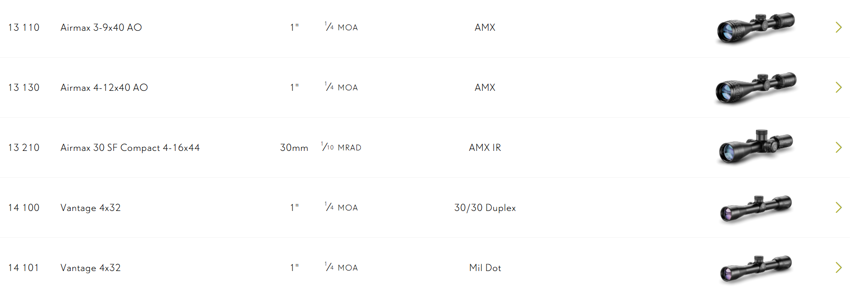Click the 30/30 Duplex reticle label
This screenshot has height=296, width=868.
485,208
